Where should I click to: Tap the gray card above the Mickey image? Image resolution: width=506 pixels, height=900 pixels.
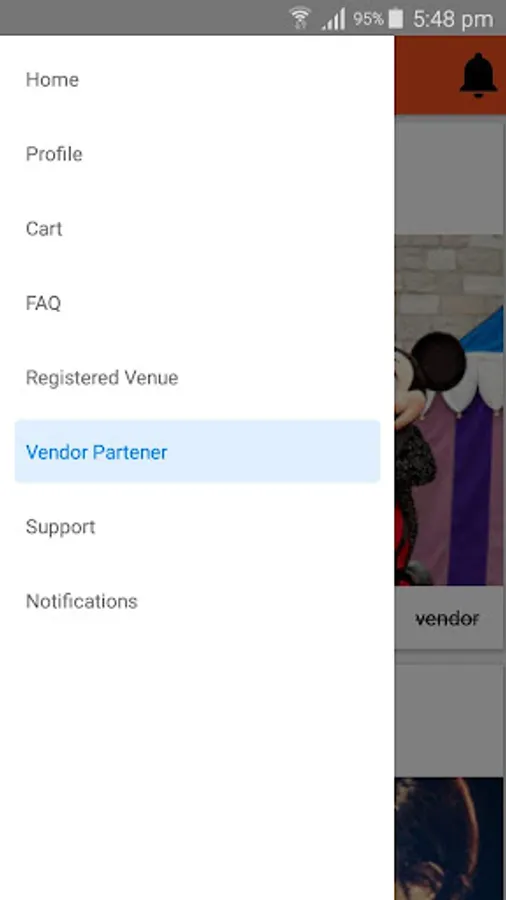[449, 178]
